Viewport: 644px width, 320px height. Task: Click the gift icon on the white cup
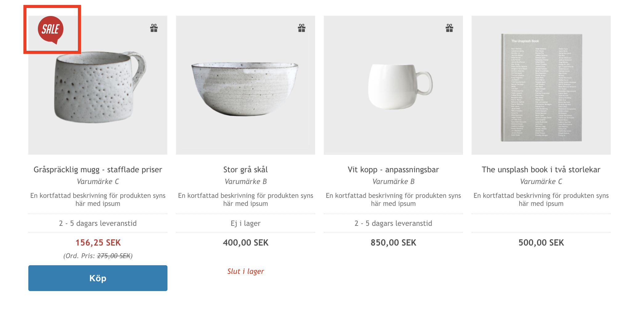click(x=449, y=28)
